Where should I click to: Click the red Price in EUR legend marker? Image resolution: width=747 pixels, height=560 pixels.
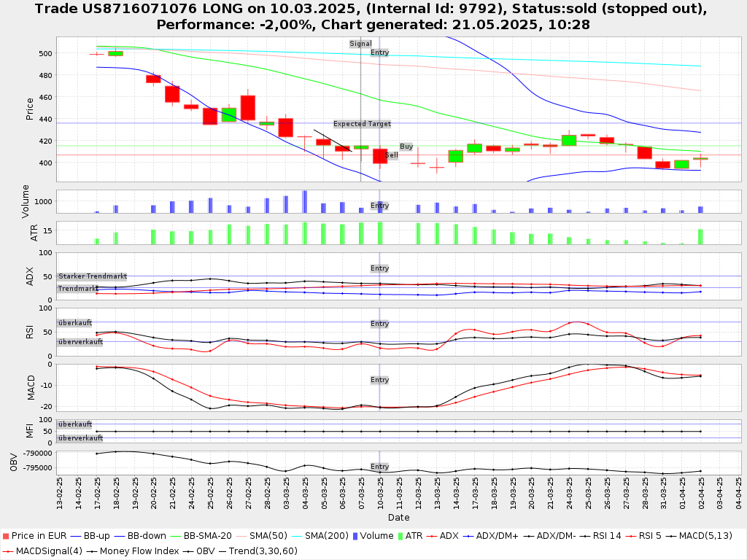click(x=6, y=536)
